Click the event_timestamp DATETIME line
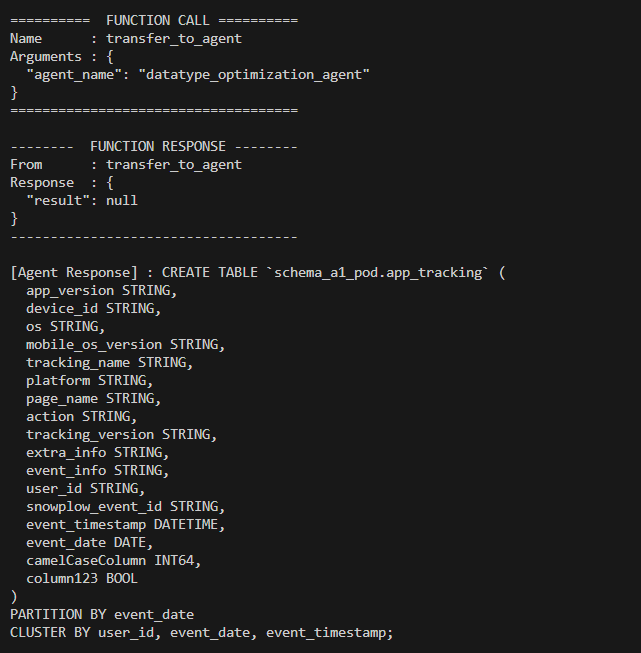Viewport: 641px width, 653px height. [125, 524]
